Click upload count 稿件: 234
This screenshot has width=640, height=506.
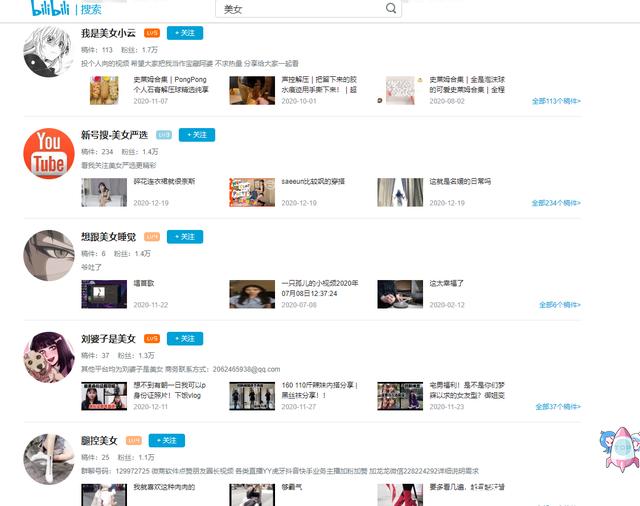pos(97,152)
